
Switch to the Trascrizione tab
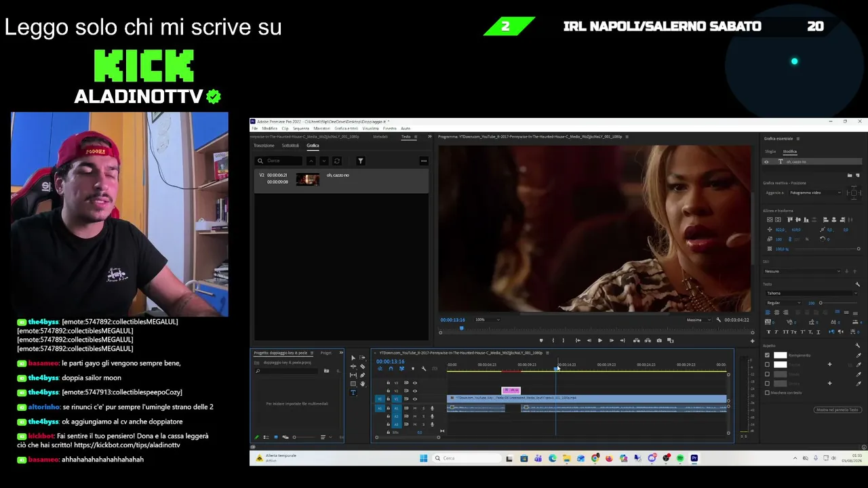click(264, 146)
